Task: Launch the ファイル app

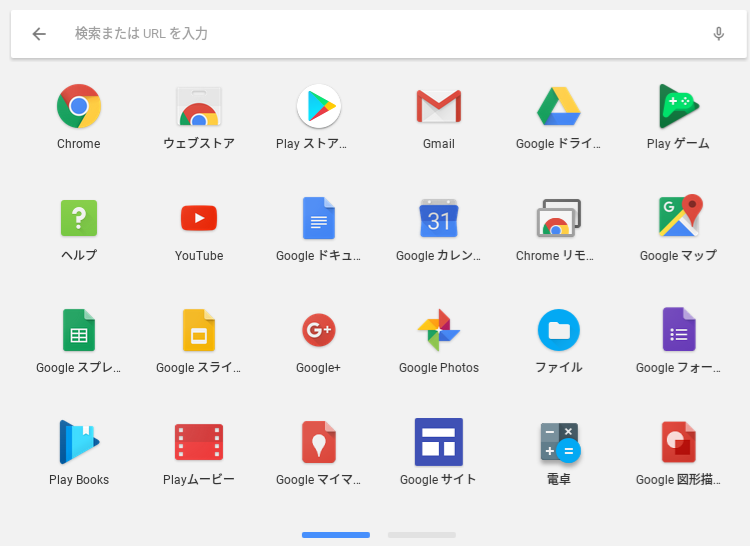Action: (x=559, y=330)
